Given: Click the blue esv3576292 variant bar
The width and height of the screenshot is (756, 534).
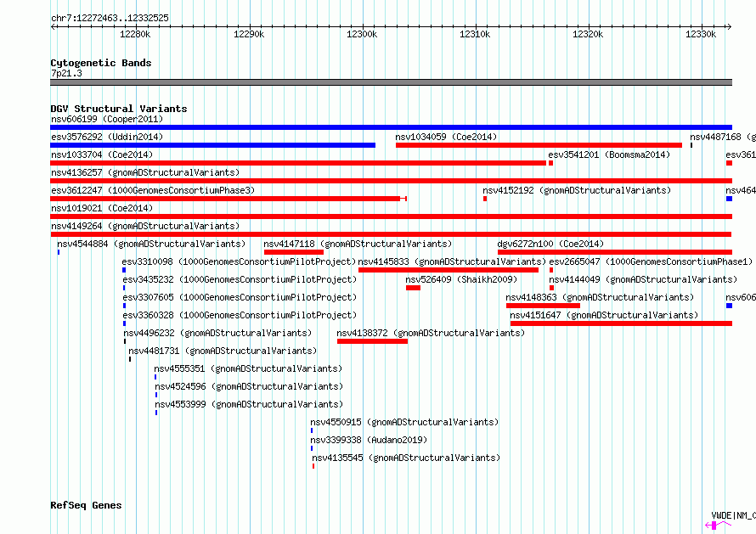Looking at the screenshot, I should tap(212, 145).
